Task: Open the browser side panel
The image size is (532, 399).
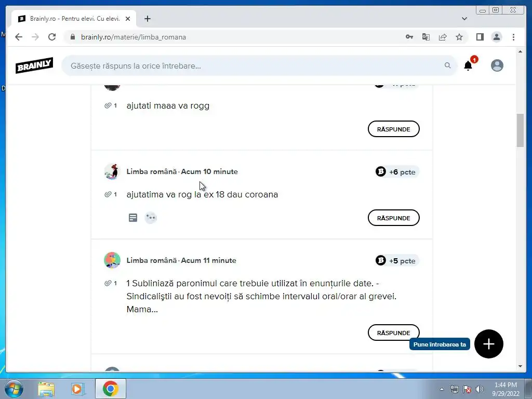Action: pos(480,37)
